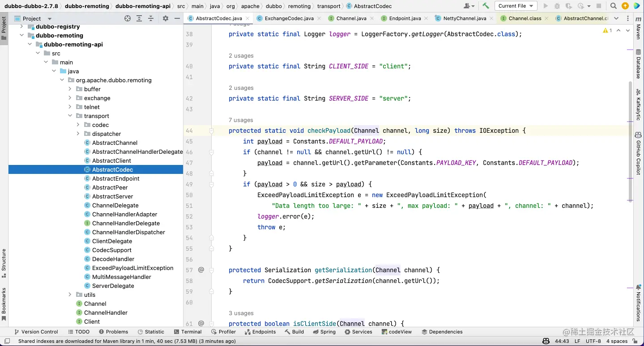Click the GitHub Copilot status bar icon
The width and height of the screenshot is (644, 346).
(x=546, y=341)
